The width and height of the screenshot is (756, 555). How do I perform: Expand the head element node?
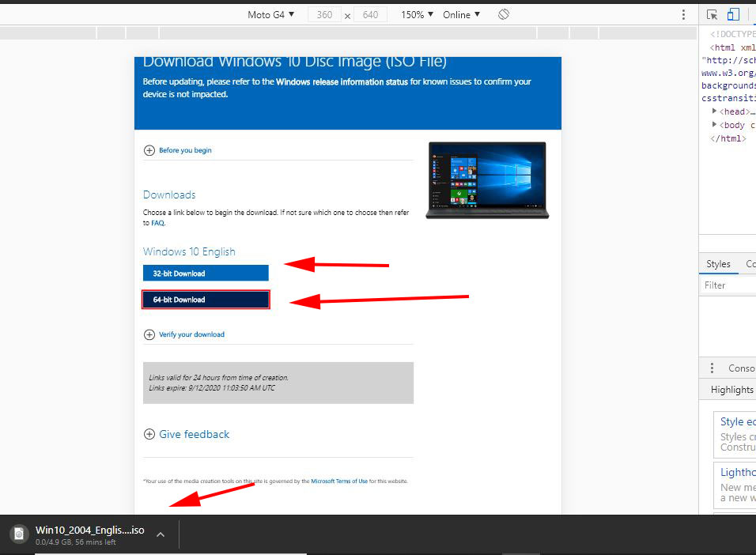tap(715, 111)
